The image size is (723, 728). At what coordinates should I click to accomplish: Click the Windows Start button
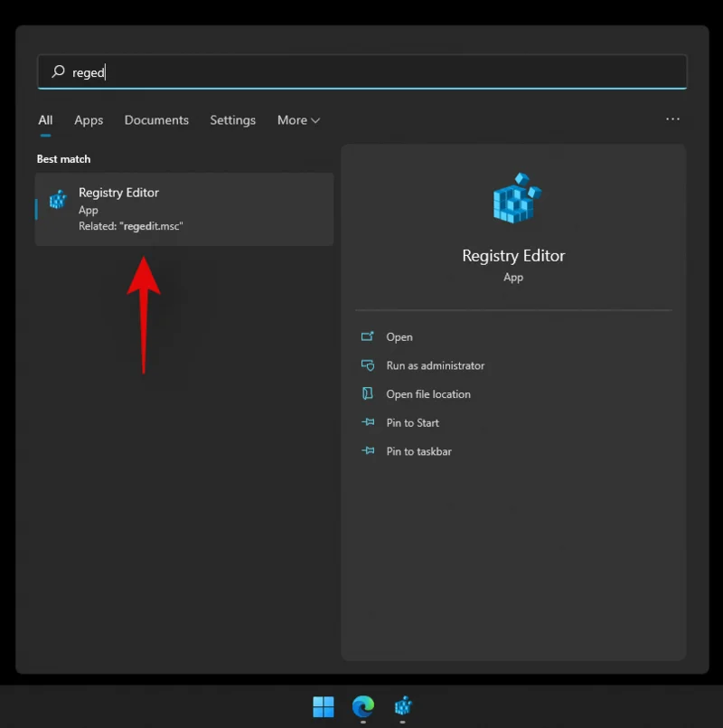(324, 706)
